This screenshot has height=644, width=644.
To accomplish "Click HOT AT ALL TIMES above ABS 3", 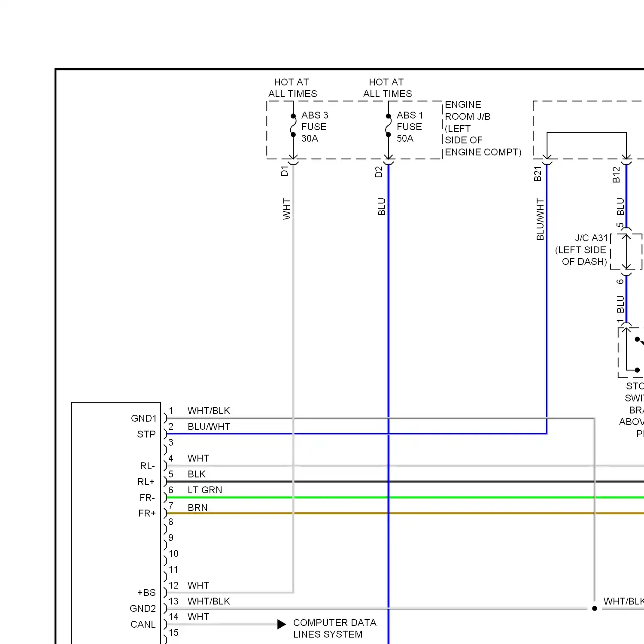I will 292,88.
